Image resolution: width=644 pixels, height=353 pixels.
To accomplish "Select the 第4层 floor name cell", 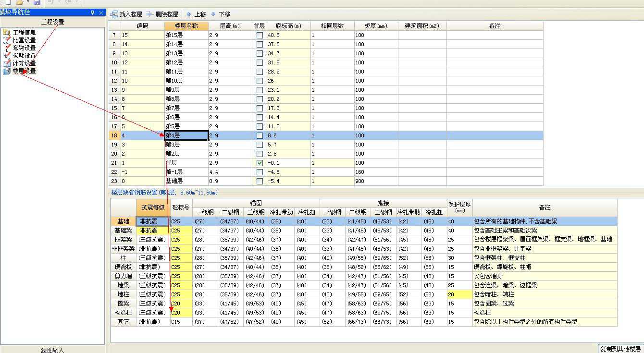I will [186, 135].
